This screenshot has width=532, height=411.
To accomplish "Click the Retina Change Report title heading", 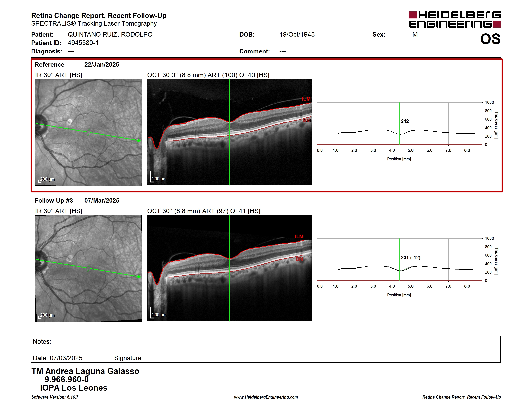I will (x=99, y=16).
